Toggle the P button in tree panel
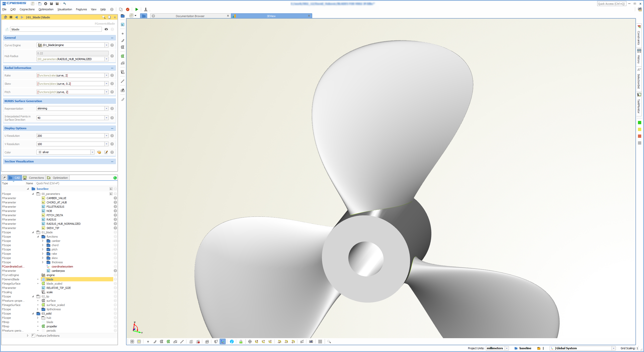This screenshot has width=644, height=352. coord(4,178)
